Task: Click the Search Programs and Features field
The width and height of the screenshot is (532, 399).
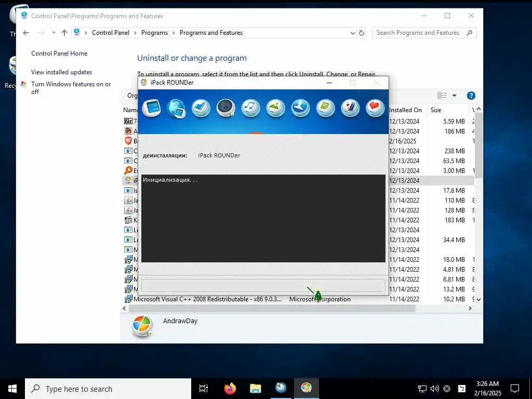Action: [424, 33]
